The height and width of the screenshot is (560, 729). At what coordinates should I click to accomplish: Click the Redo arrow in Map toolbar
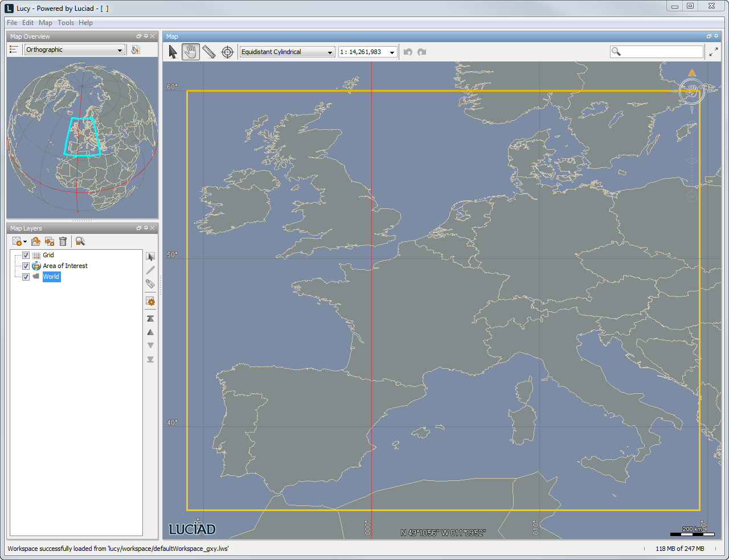(422, 52)
